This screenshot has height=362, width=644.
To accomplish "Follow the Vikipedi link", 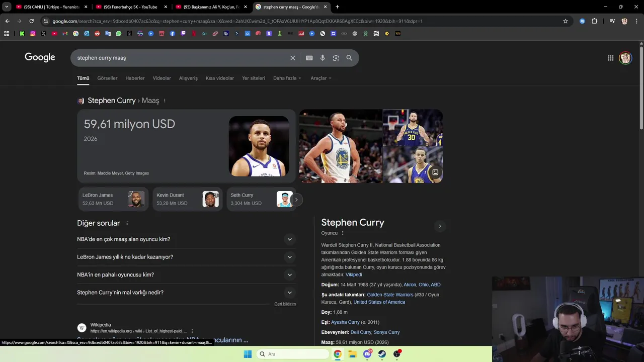I will pyautogui.click(x=354, y=275).
